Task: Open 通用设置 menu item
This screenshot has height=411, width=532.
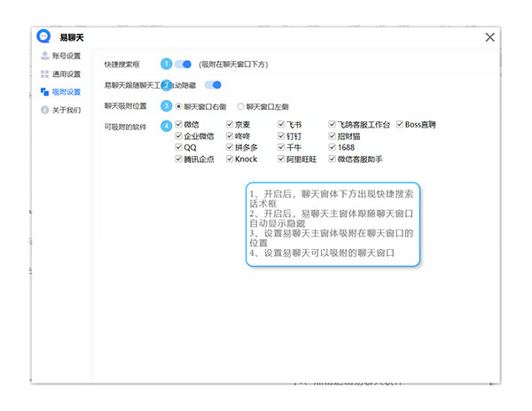Action: click(60, 74)
